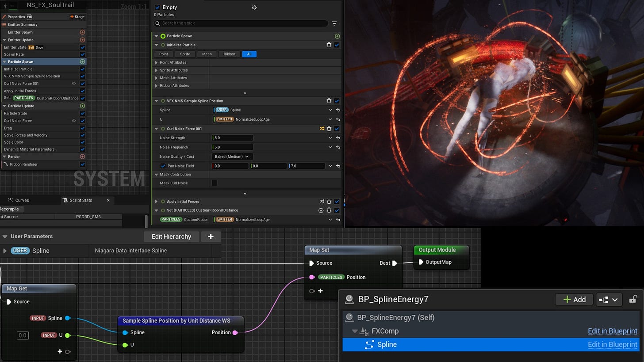
Task: Toggle the Pan Noise Field checkbox
Action: point(163,166)
